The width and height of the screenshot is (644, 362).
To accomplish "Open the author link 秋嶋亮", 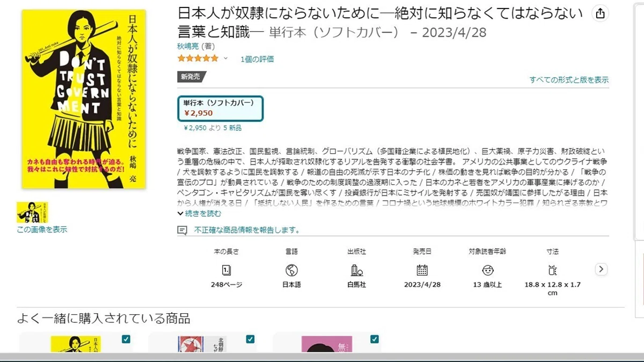I will click(x=187, y=46).
